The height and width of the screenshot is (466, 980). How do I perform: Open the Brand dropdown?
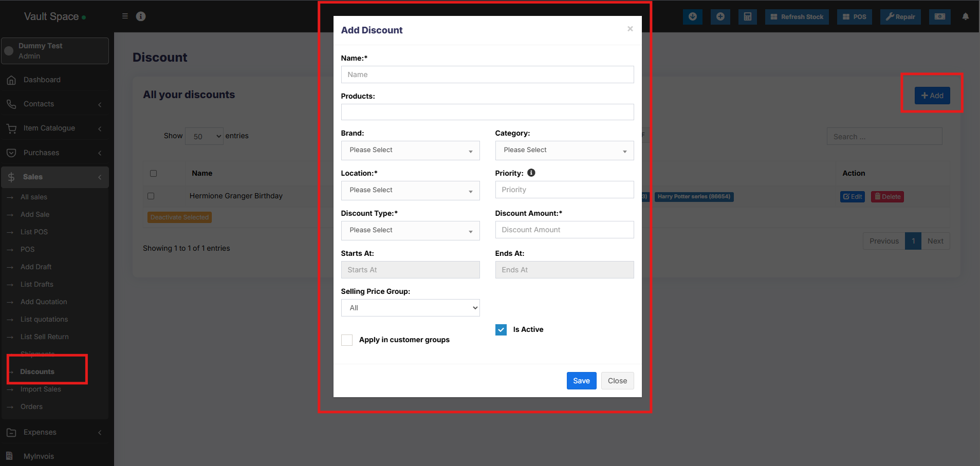[410, 151]
